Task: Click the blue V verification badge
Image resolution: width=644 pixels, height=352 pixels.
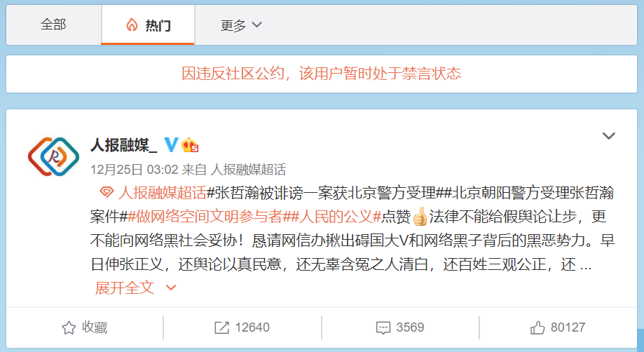Action: click(x=171, y=144)
